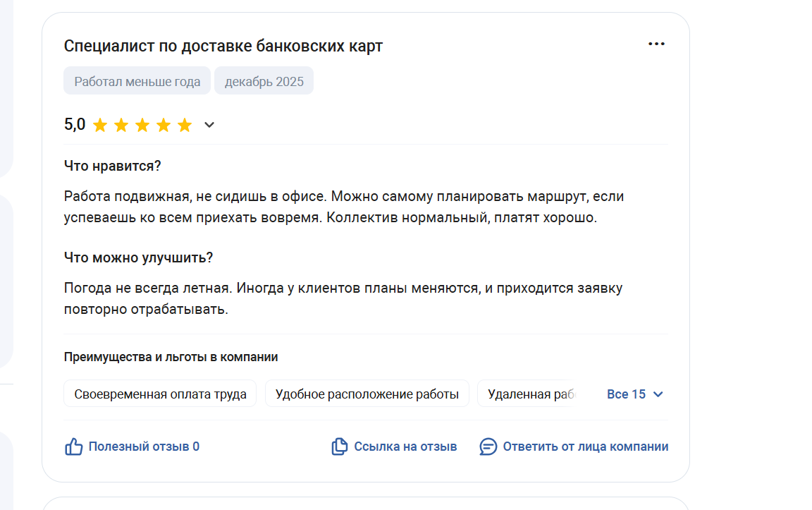Click the chevron arrow beside Все 15
The image size is (812, 510).
point(658,394)
